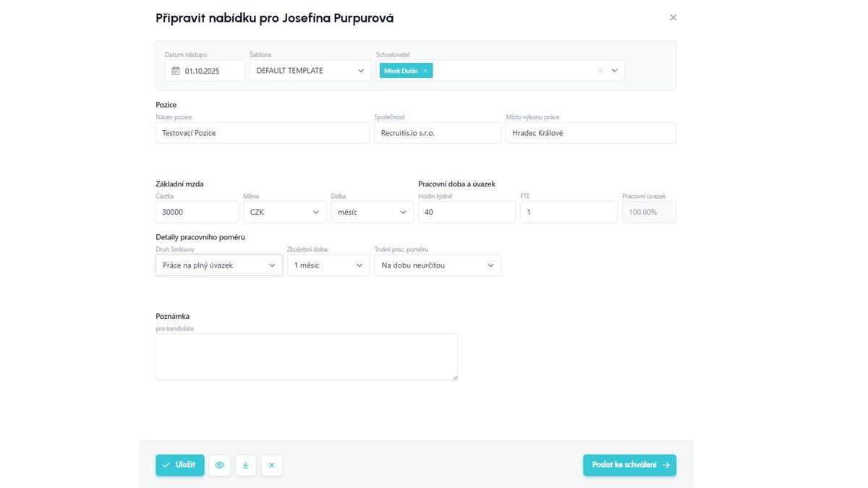Remove Mirek Dušín approver tag

point(425,71)
